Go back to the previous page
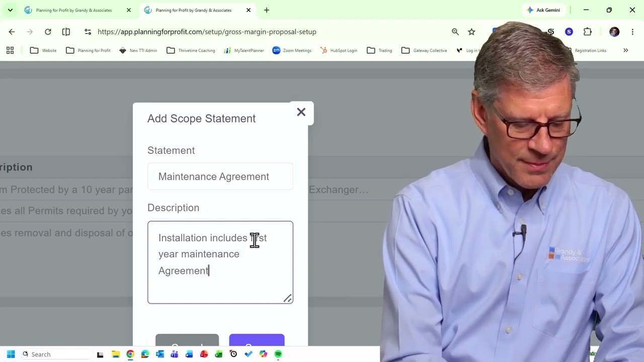Viewport: 644px width, 362px height. click(x=12, y=32)
